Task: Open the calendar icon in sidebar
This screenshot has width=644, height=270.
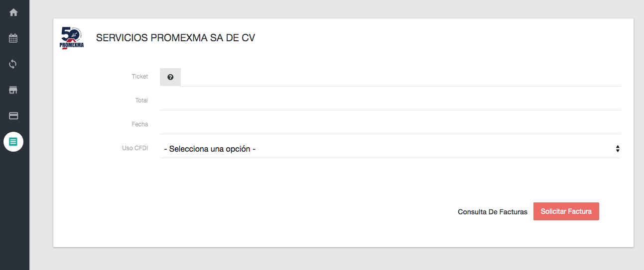Action: [x=13, y=38]
